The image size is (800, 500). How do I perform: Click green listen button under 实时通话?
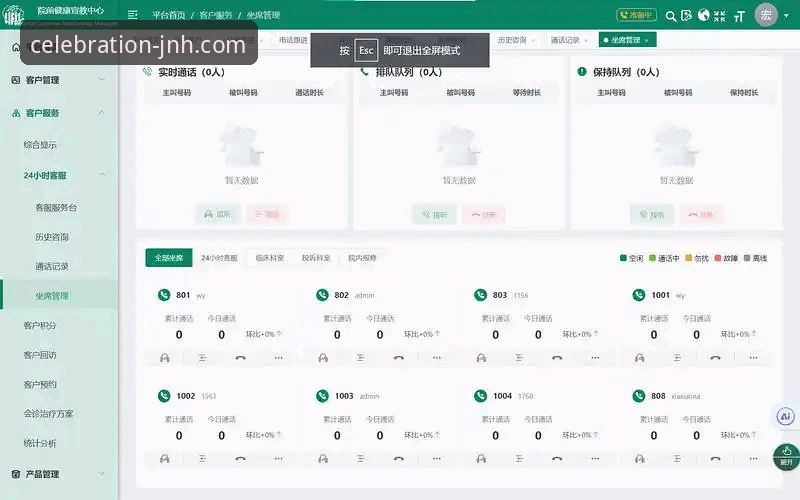217,214
